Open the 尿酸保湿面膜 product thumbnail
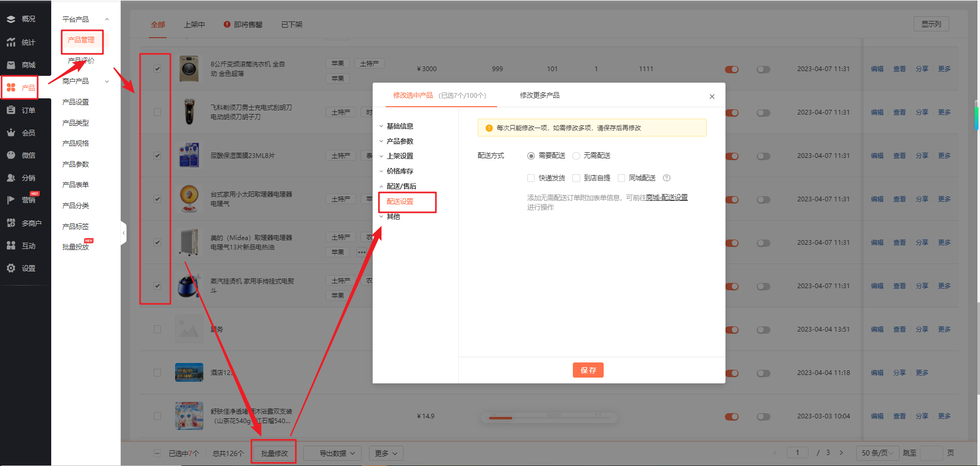This screenshot has width=980, height=466. click(x=189, y=155)
